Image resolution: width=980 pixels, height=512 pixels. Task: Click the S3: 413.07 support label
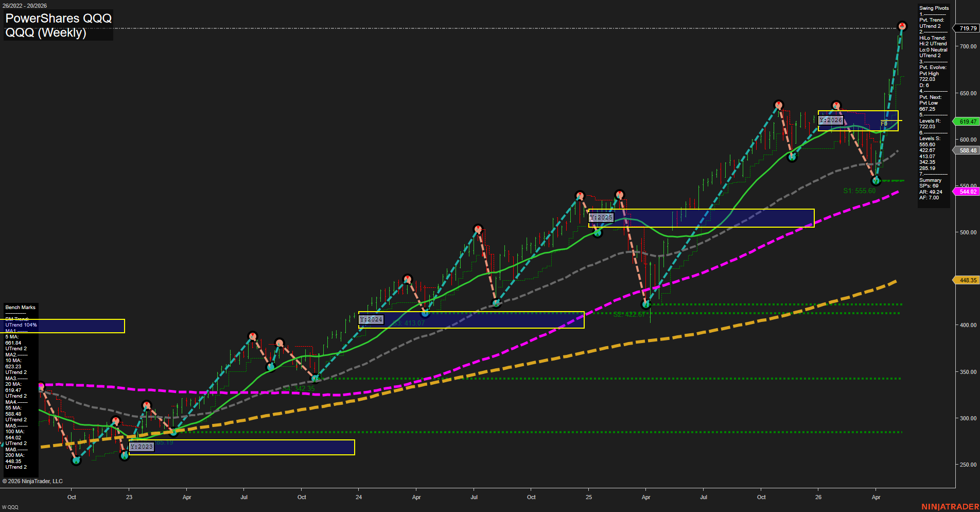pyautogui.click(x=409, y=323)
